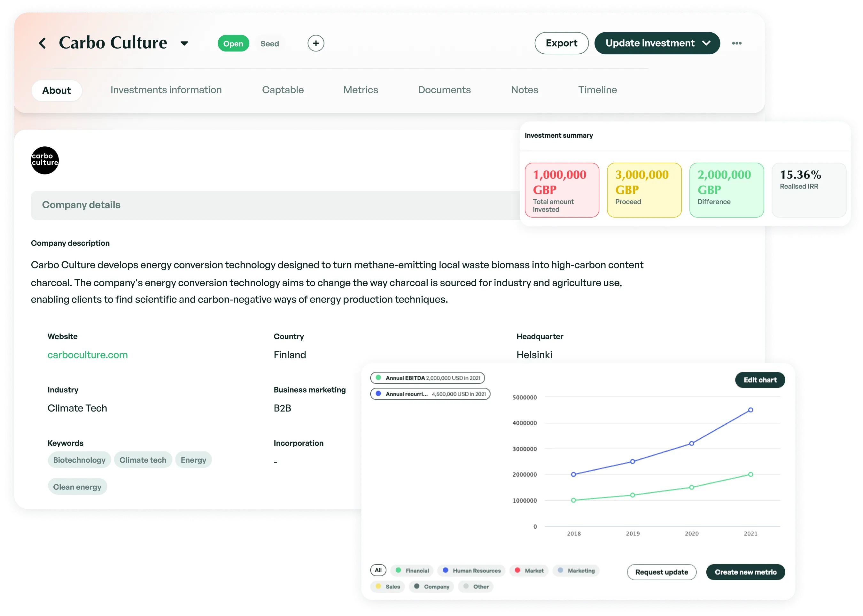Switch to the Metrics tab
The width and height of the screenshot is (863, 616).
point(361,90)
